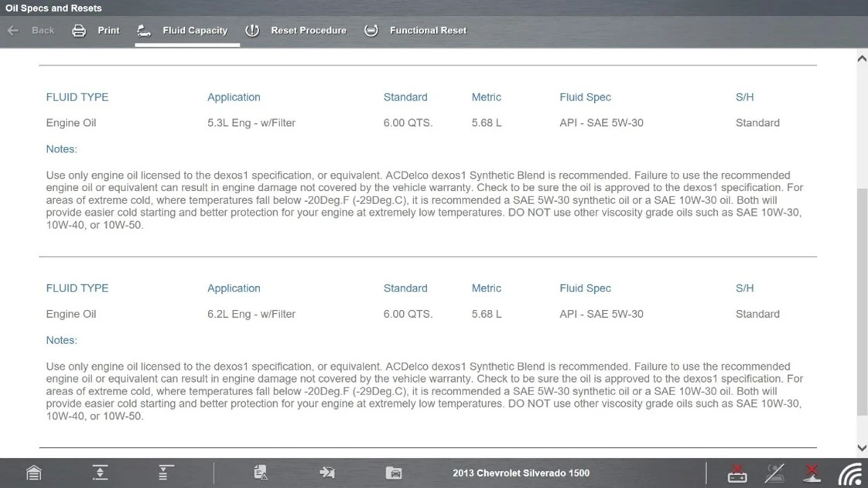Screen dimensions: 868x488
Task: Switch to the Reset Procedure tab
Action: tap(308, 31)
